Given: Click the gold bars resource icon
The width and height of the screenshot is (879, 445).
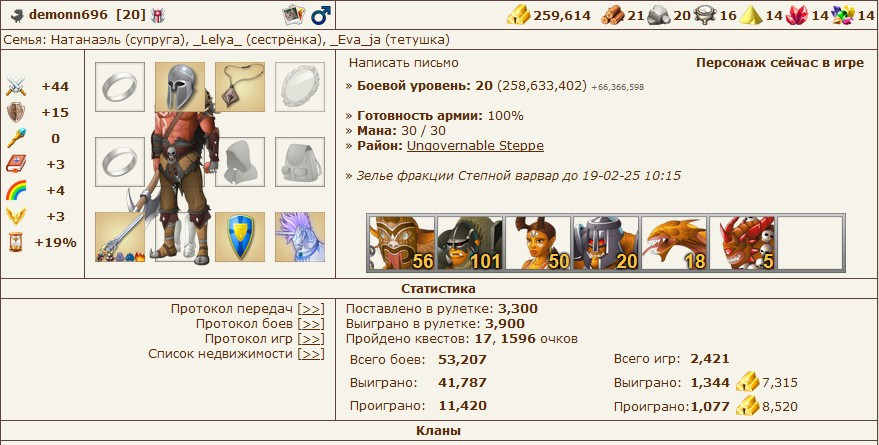Looking at the screenshot, I should [519, 15].
